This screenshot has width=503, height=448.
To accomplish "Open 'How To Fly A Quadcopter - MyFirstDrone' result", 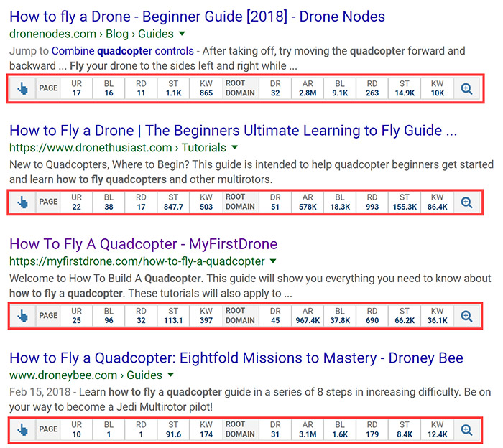I will coord(144,244).
